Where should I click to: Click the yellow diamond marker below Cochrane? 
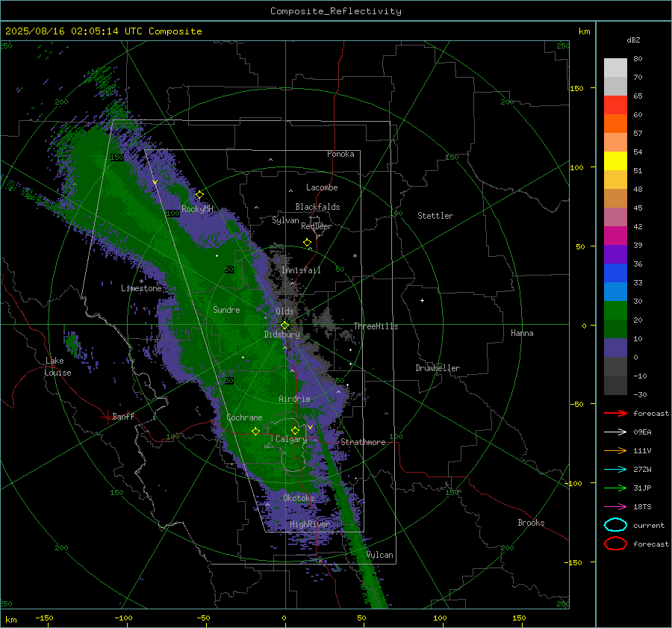tap(256, 432)
